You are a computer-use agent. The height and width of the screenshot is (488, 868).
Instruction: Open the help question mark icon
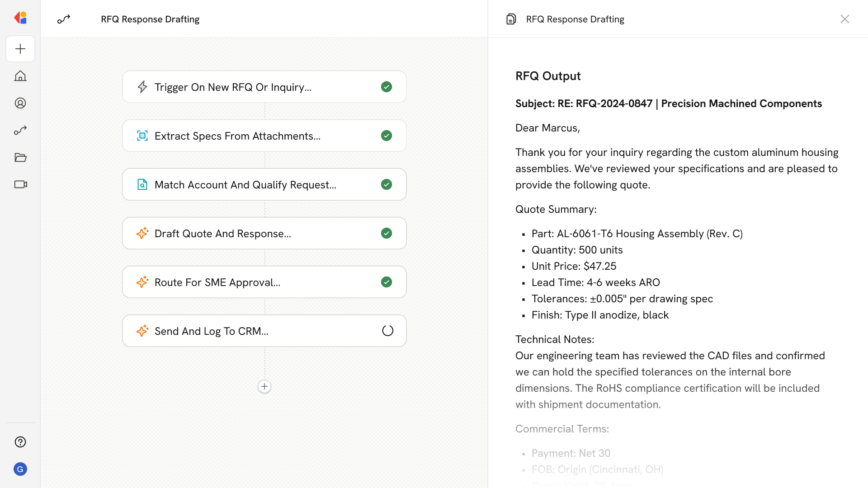pos(20,442)
